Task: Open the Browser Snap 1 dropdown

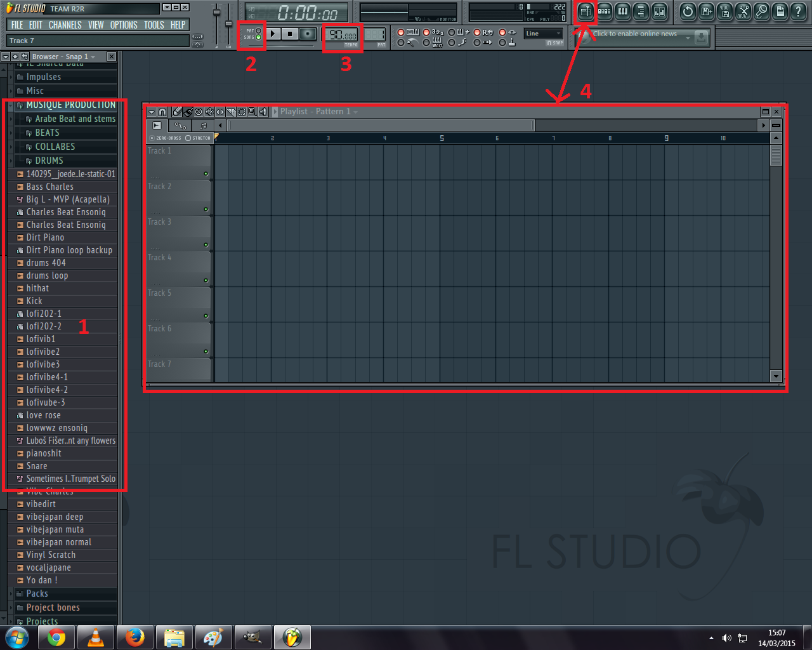Action: tap(93, 57)
